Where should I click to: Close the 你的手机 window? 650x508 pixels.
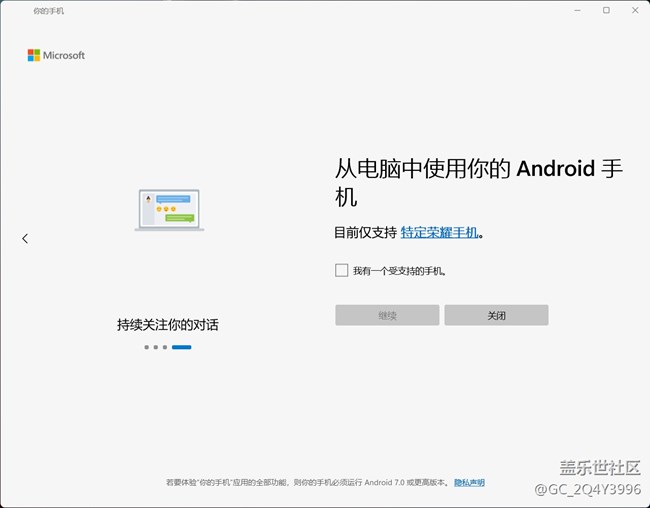[634, 10]
